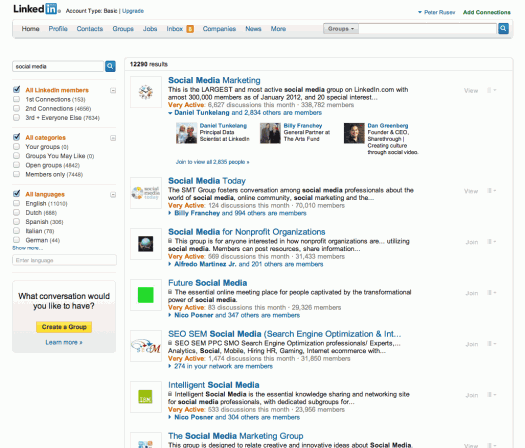Screen dimensions: 525x448
Task: Open Join to view all 2,835 people
Action: click(212, 162)
